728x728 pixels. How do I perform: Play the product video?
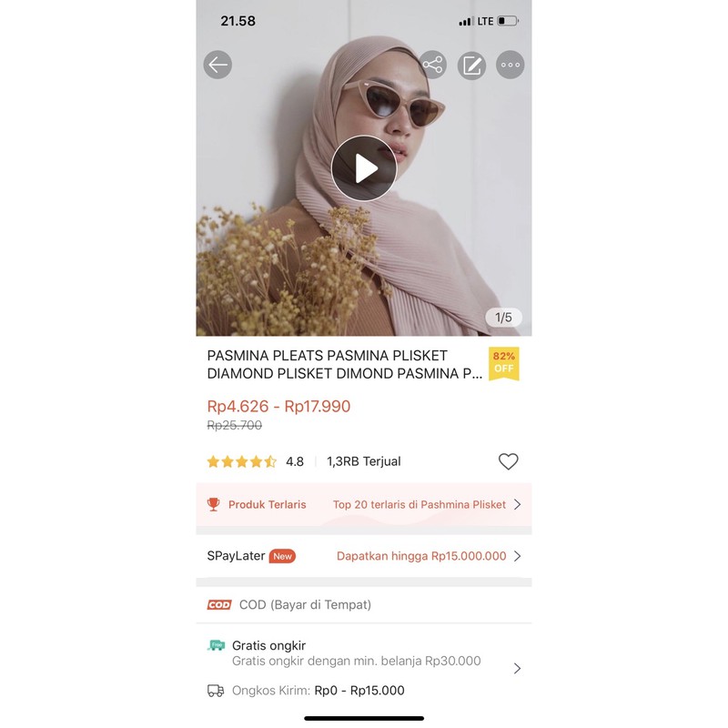[364, 168]
